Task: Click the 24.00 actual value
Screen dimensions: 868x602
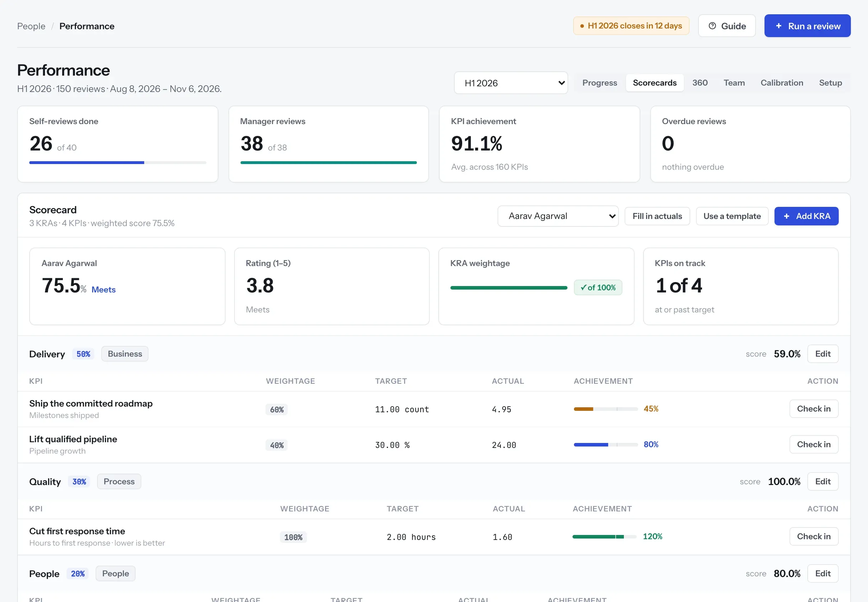Action: click(x=504, y=445)
